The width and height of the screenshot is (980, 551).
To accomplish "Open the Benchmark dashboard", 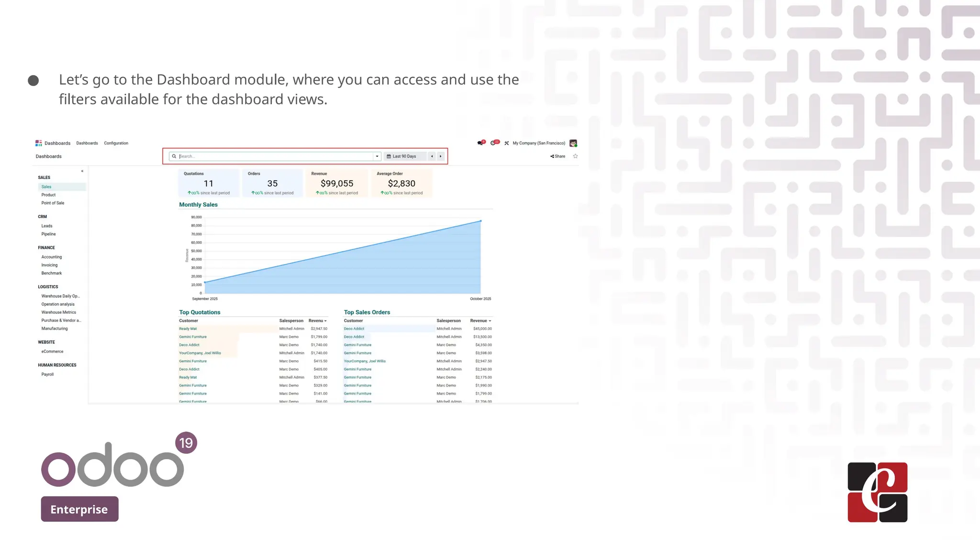I will click(52, 274).
